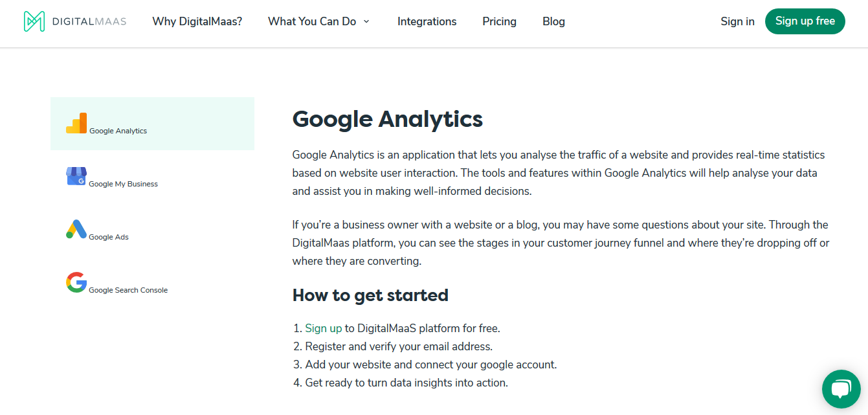The image size is (868, 415).
Task: Go to Why DigitalMaas? page
Action: point(197,21)
